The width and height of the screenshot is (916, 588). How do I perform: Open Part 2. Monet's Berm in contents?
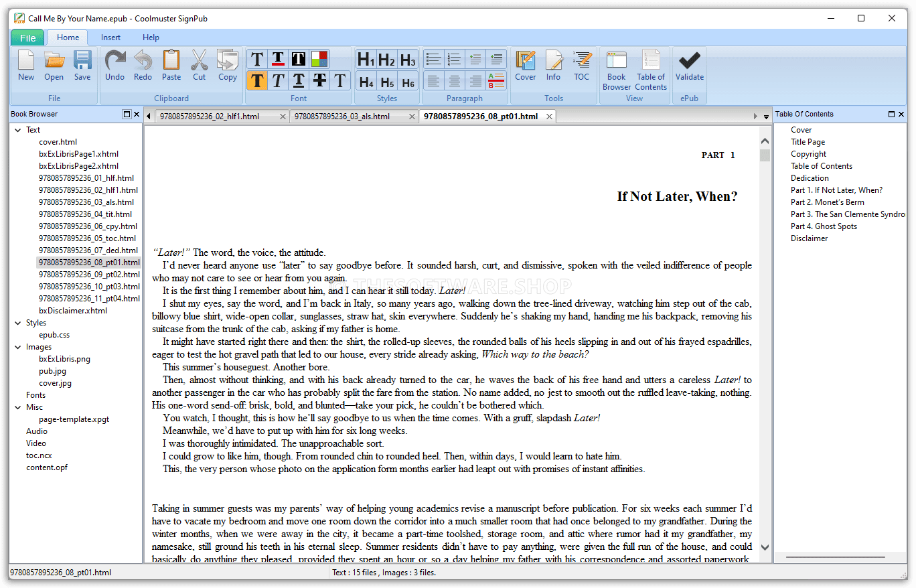[827, 202]
